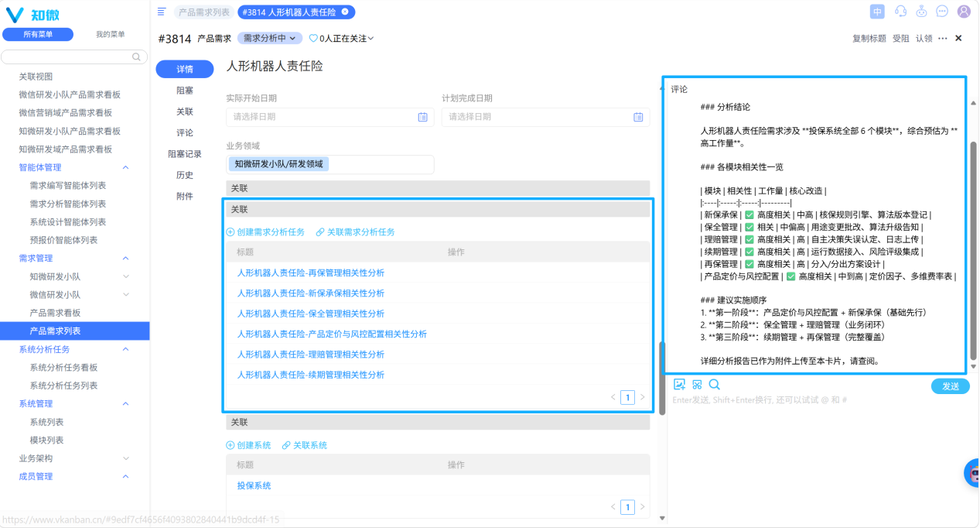Switch to the 产品需求列表 top tab
This screenshot has height=528, width=980.
coord(203,12)
